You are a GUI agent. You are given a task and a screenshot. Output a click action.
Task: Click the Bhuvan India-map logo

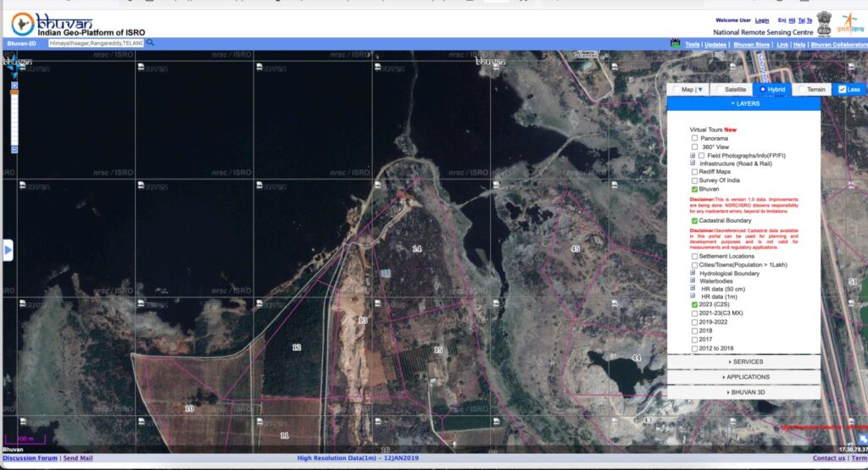[23, 25]
